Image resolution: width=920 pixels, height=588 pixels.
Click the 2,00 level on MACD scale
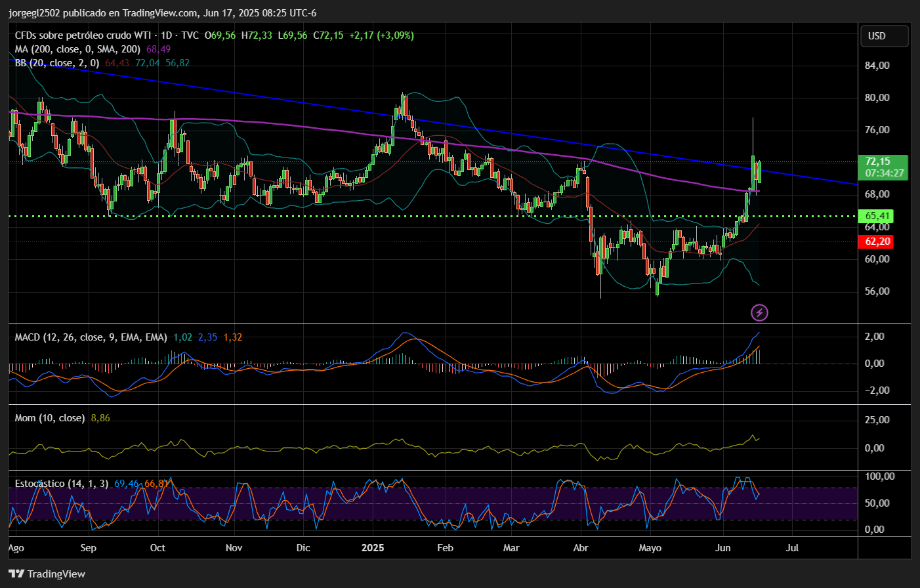[x=875, y=337]
